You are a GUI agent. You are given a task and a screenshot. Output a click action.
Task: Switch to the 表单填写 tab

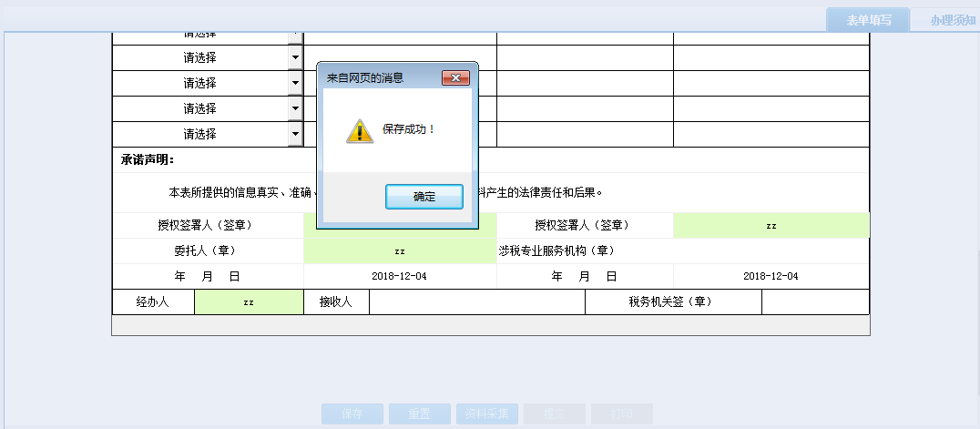pos(867,20)
